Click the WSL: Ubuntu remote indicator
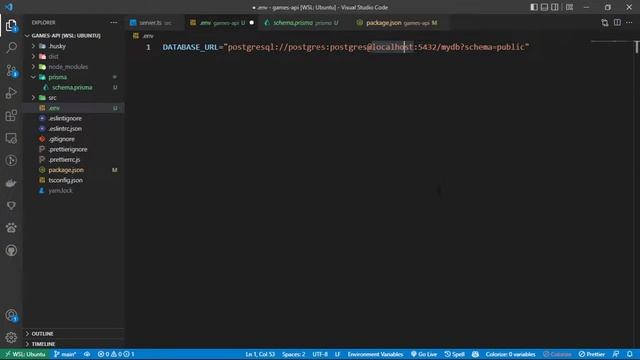Viewport: 640px width, 360px height. (x=24, y=354)
